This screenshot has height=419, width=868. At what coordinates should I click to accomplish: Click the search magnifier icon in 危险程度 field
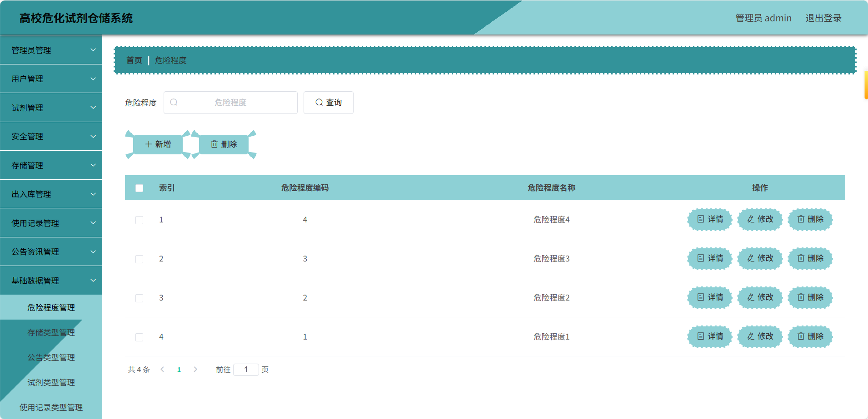click(x=174, y=103)
